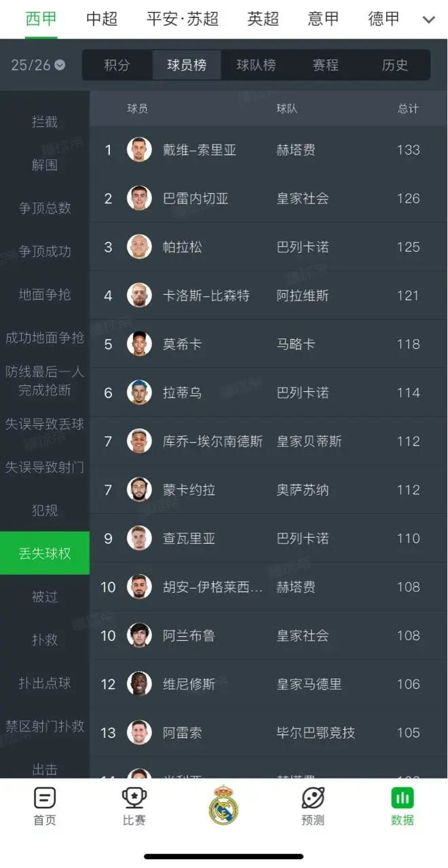Open the 25/26 season dropdown
The image size is (448, 868).
pyautogui.click(x=38, y=65)
